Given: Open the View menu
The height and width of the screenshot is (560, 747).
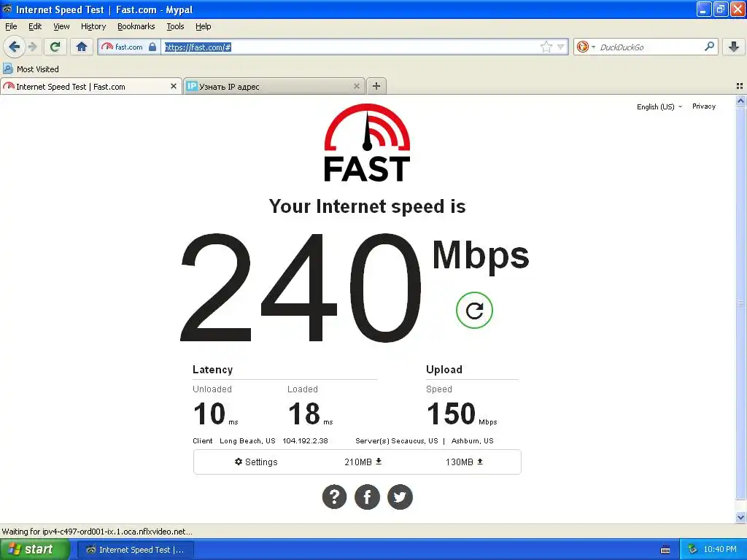Looking at the screenshot, I should coord(61,26).
